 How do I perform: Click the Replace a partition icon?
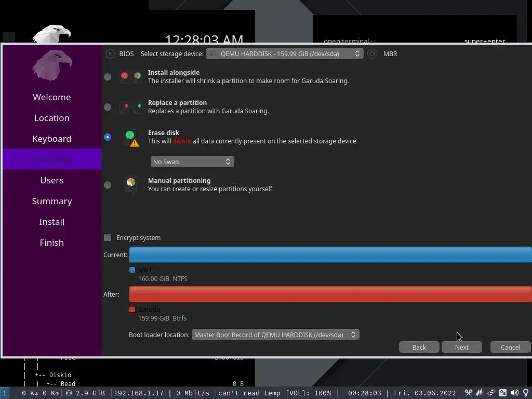(x=130, y=107)
